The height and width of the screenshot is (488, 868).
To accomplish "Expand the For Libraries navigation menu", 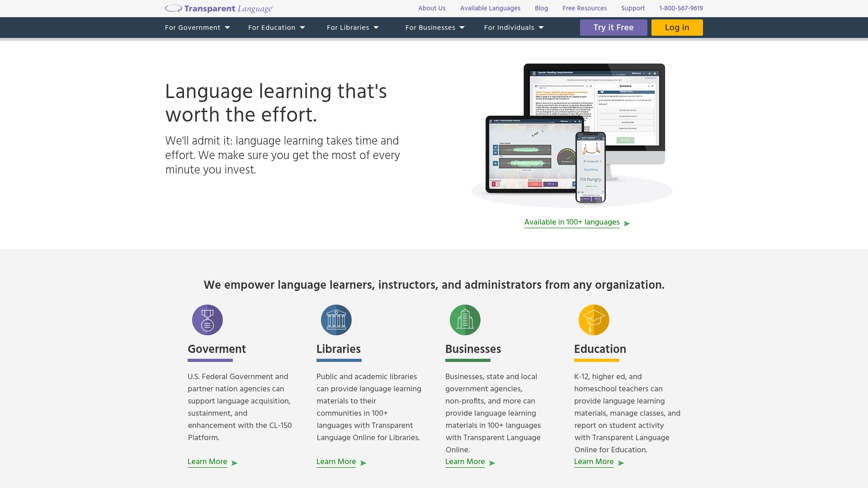I will point(352,28).
